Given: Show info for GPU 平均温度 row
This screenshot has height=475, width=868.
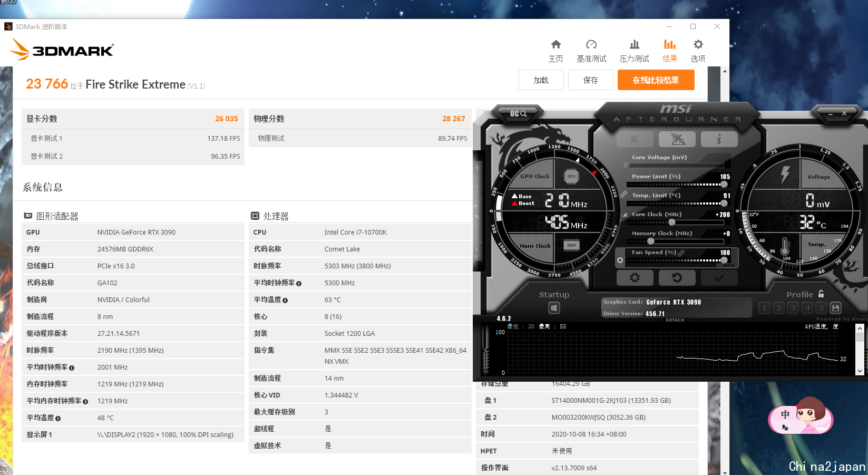Looking at the screenshot, I should [x=58, y=419].
